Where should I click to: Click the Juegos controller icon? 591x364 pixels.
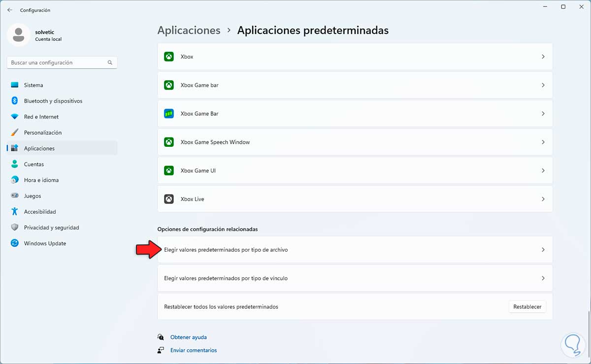coord(15,196)
